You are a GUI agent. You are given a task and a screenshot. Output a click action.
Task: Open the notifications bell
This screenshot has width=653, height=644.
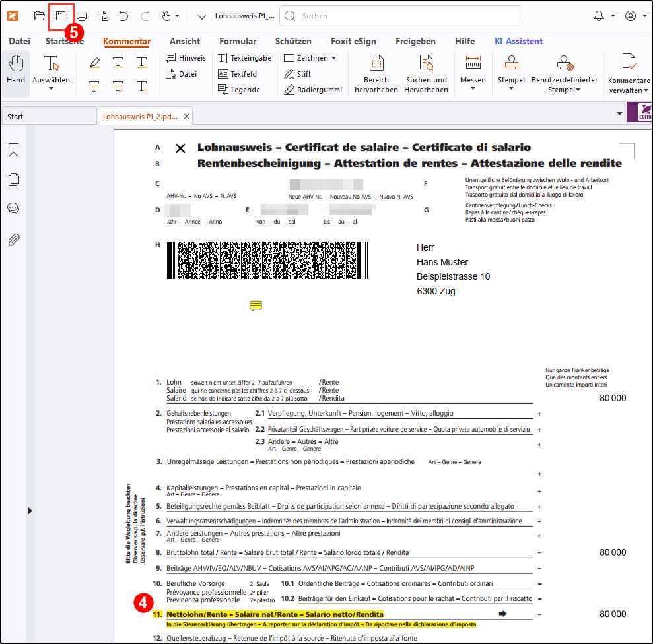[x=598, y=16]
